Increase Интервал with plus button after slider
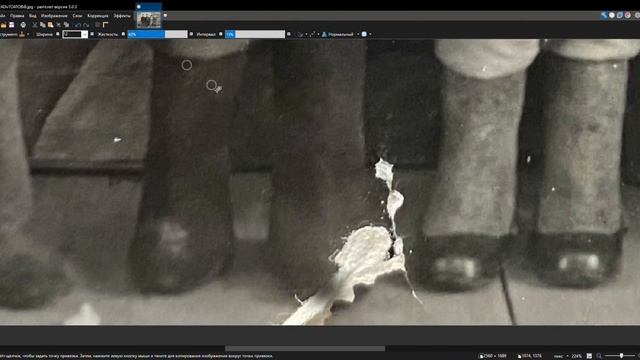 (289, 34)
